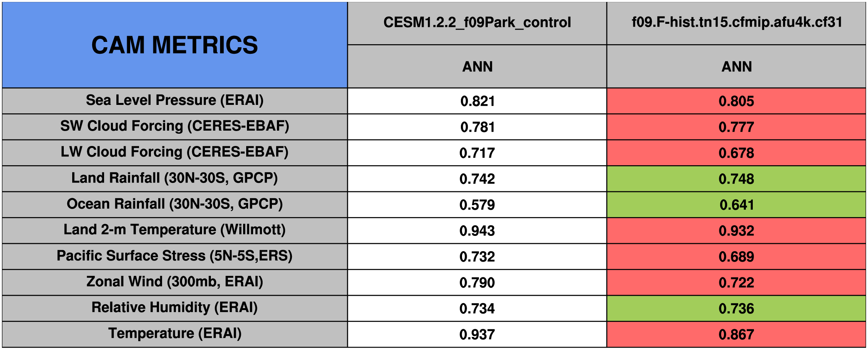
Task: Click the Pacific Surface Stress (5N-5S,ERS) label
Action: (175, 256)
